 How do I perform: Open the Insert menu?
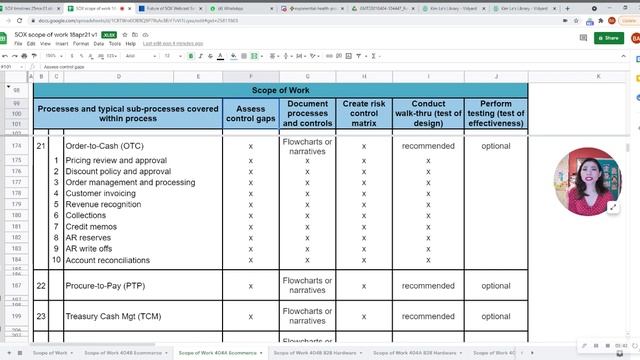[x=62, y=44]
